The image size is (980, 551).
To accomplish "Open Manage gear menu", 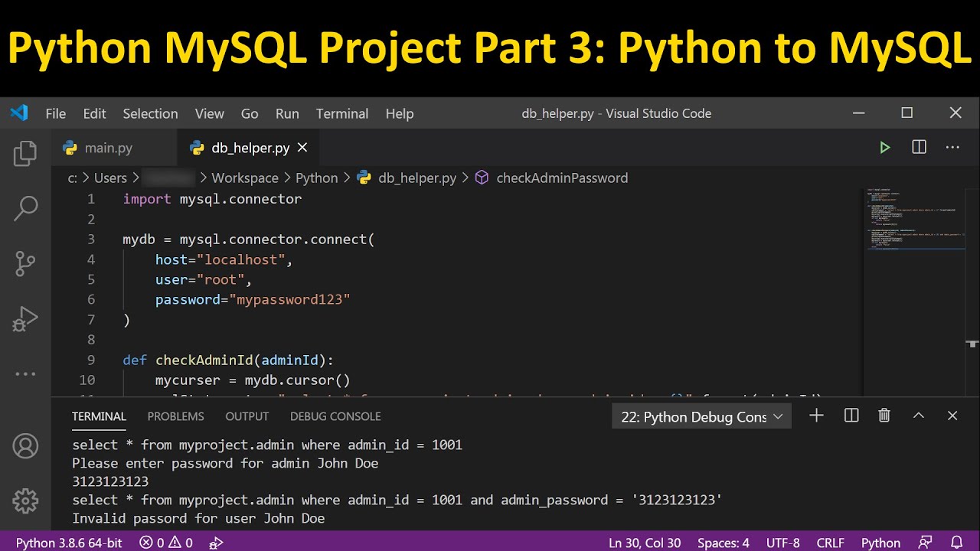I will [x=25, y=500].
